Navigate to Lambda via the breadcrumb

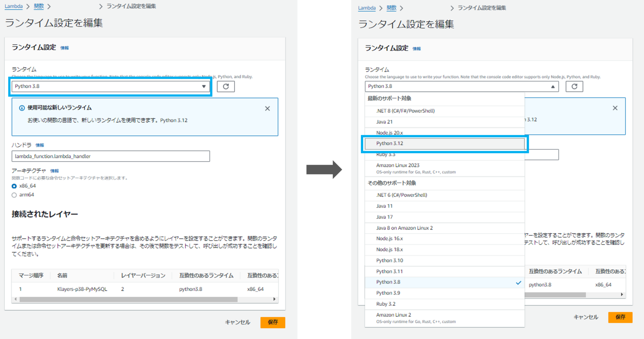pos(13,6)
